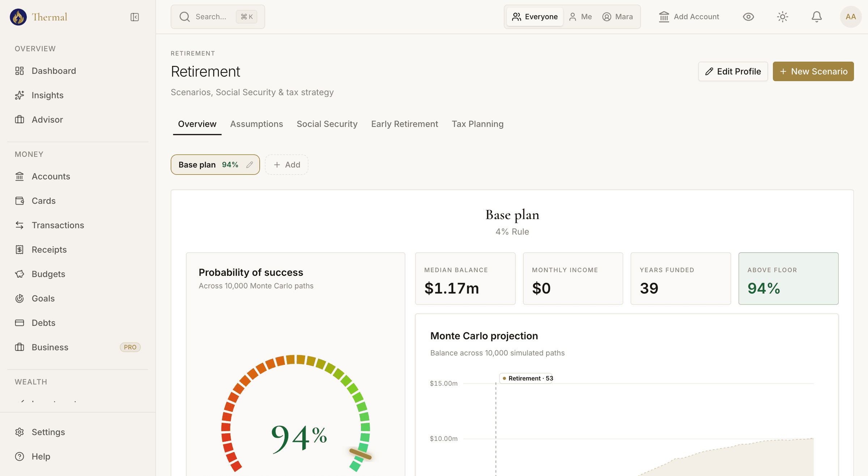Click the search magnifier icon
Screen dimensions: 868x476
click(x=185, y=17)
